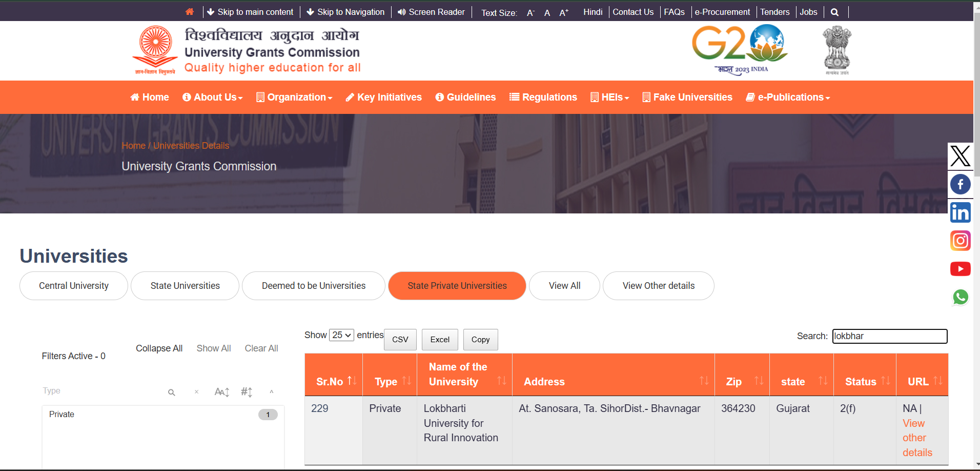This screenshot has width=980, height=471.
Task: Expand the About Us menu
Action: pos(213,97)
